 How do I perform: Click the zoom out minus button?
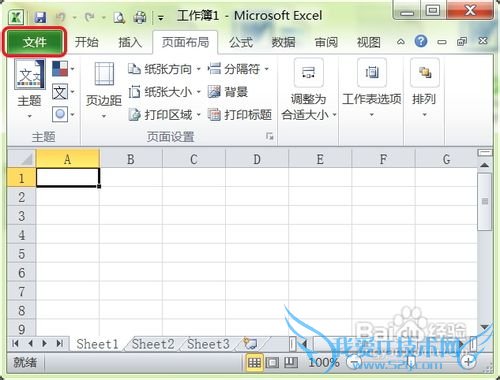coord(355,362)
